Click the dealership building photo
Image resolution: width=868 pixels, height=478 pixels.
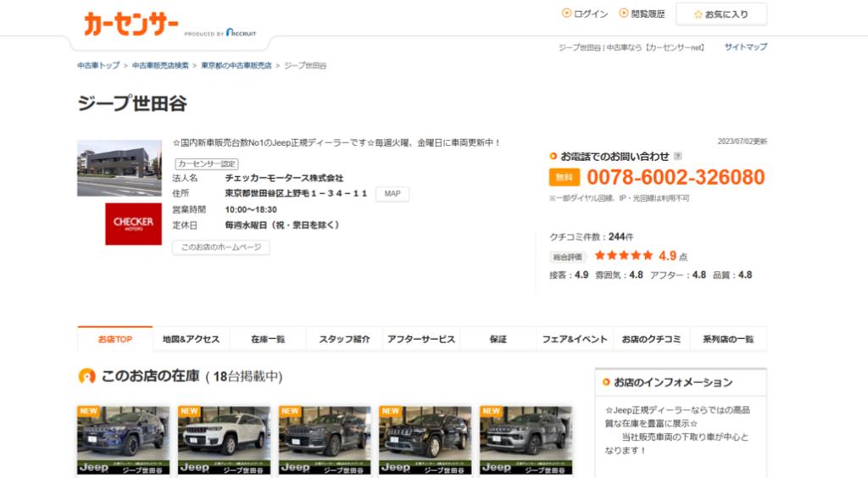tap(119, 168)
